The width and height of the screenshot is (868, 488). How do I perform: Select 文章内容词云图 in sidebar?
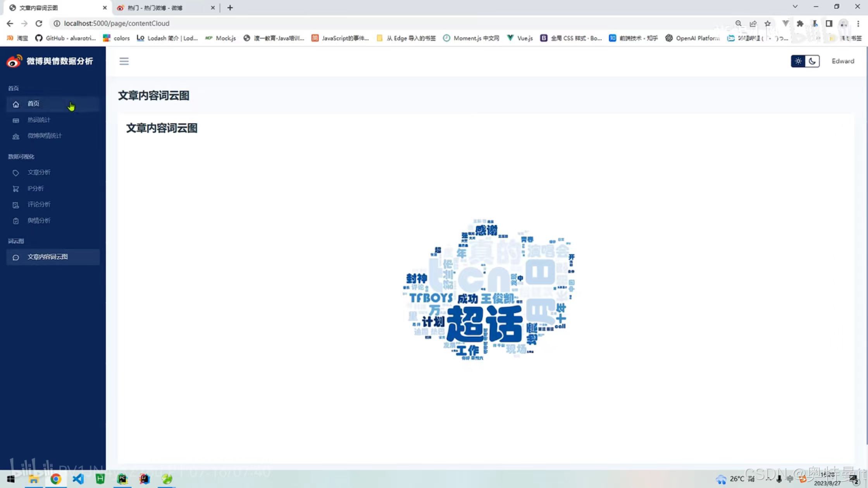pyautogui.click(x=47, y=257)
